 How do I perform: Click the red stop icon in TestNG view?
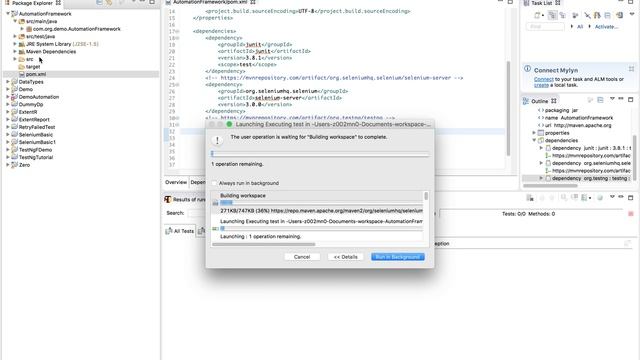click(631, 214)
